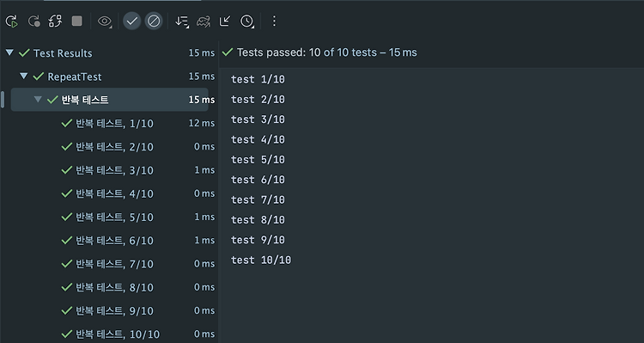This screenshot has height=343, width=644.
Task: Open the eye view options dropdown
Action: click(105, 21)
